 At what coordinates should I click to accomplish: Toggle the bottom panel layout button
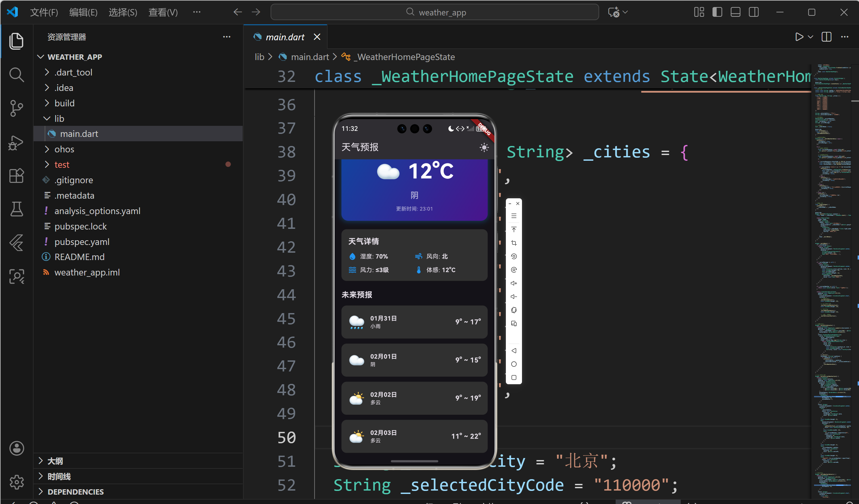click(x=735, y=12)
